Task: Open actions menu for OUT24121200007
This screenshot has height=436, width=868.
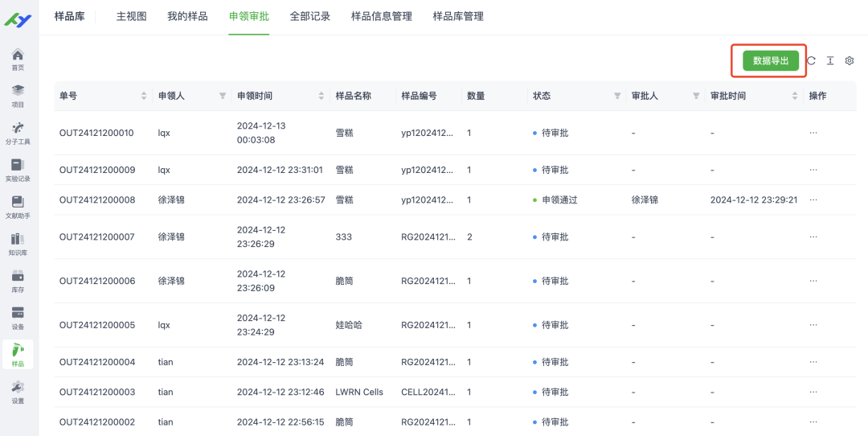Action: pyautogui.click(x=813, y=237)
